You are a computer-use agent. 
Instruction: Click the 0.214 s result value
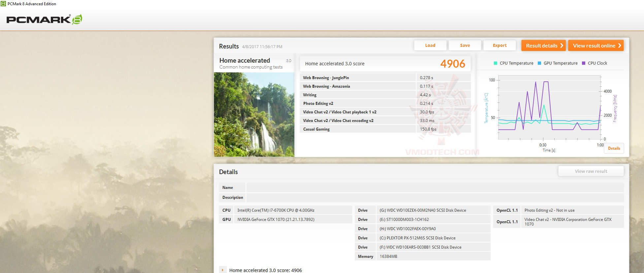pos(427,104)
